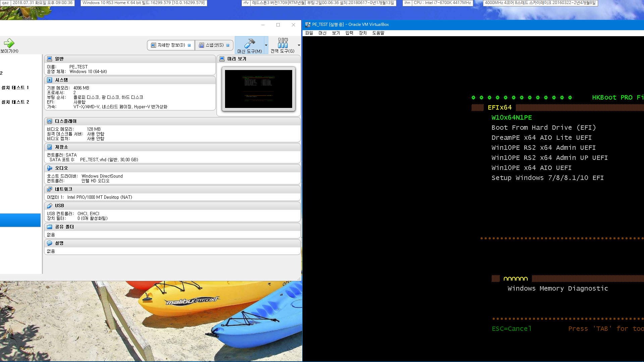
Task: Open Machine Tools (머신 도구) hammer icon
Action: 250,43
